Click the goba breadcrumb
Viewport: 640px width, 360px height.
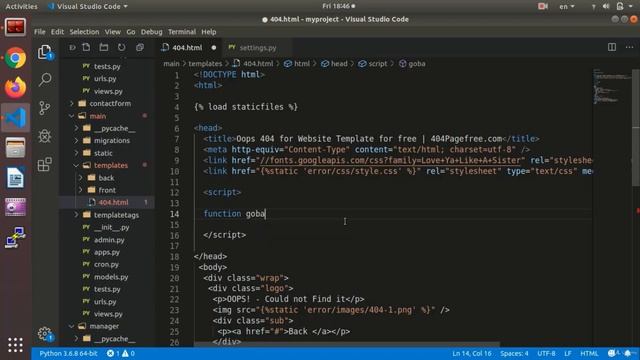tap(412, 64)
